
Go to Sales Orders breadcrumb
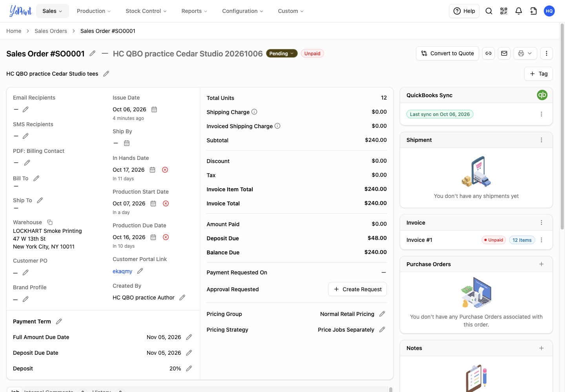point(51,31)
